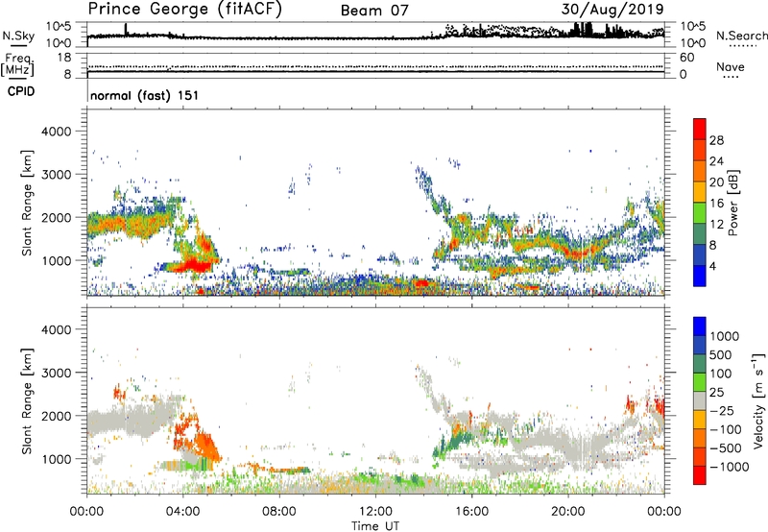This screenshot has width=768, height=532.
Task: Click the noise spike in N.Sky plot
Action: click(126, 29)
